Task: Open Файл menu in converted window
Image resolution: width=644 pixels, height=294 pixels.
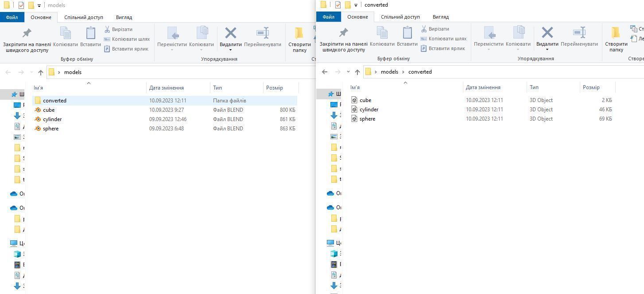Action: click(x=329, y=17)
